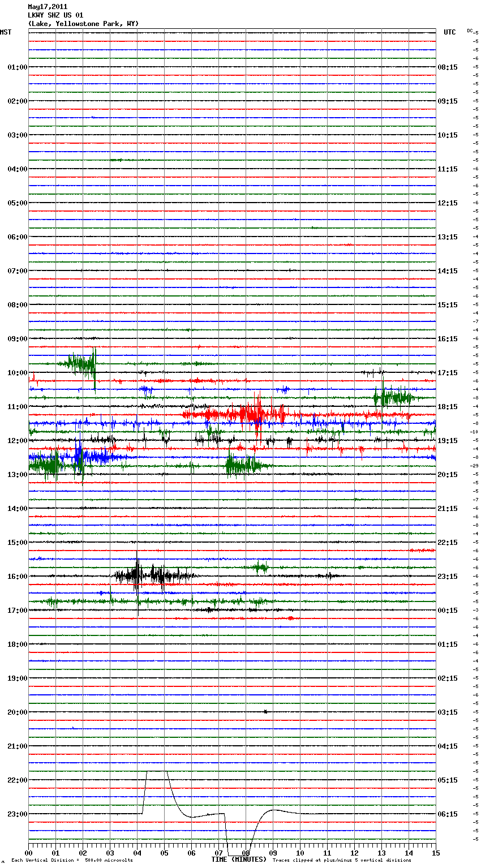Click the TIME (MINUTES) axis title
481x868 pixels.
pyautogui.click(x=239, y=860)
